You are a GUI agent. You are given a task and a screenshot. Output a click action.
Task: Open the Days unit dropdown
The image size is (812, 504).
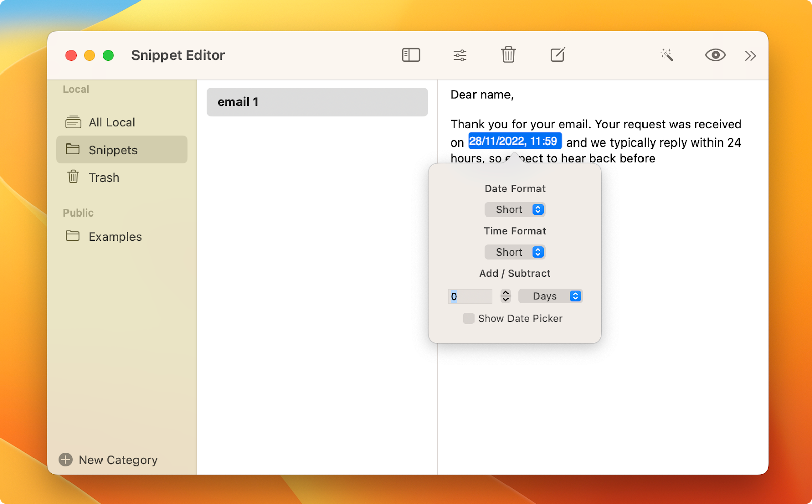(x=551, y=296)
